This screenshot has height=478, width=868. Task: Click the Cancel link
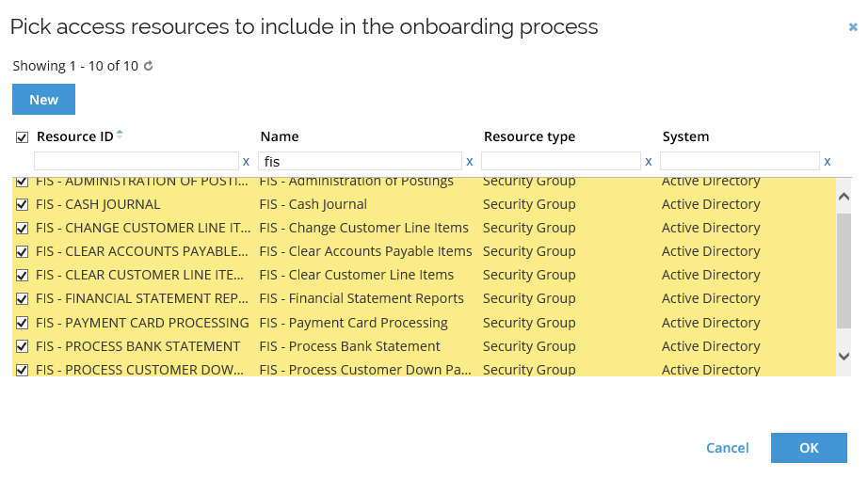(728, 448)
